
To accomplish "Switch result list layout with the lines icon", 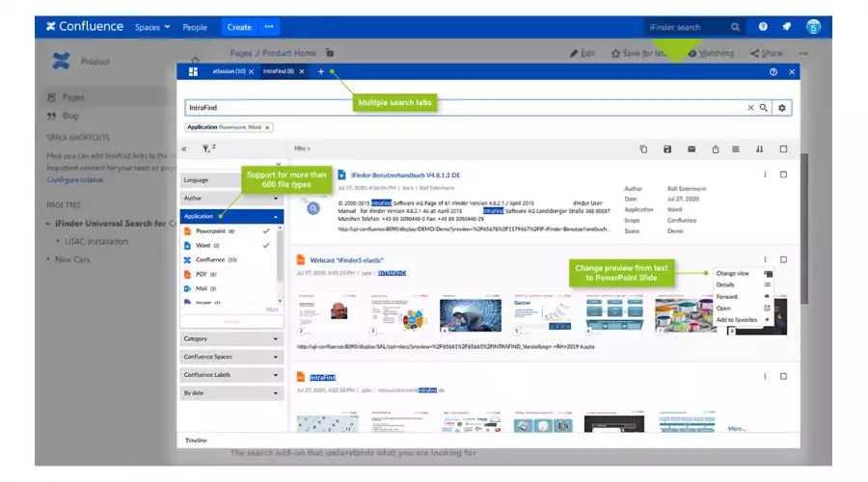I will [x=735, y=148].
